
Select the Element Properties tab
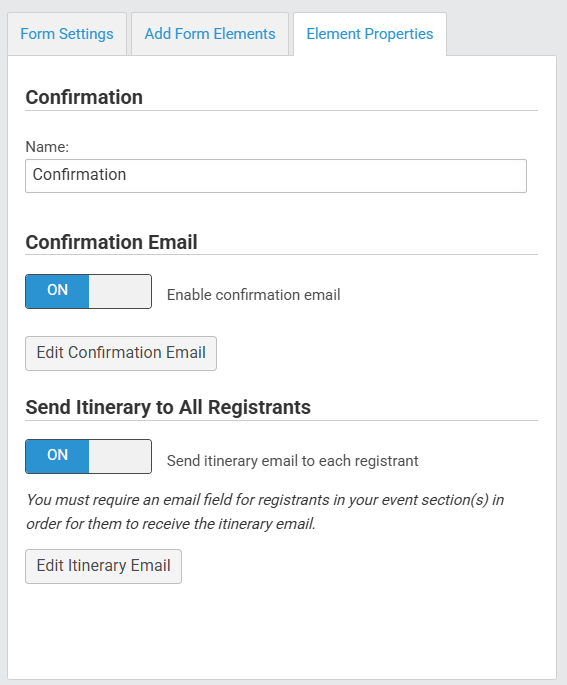click(x=370, y=34)
